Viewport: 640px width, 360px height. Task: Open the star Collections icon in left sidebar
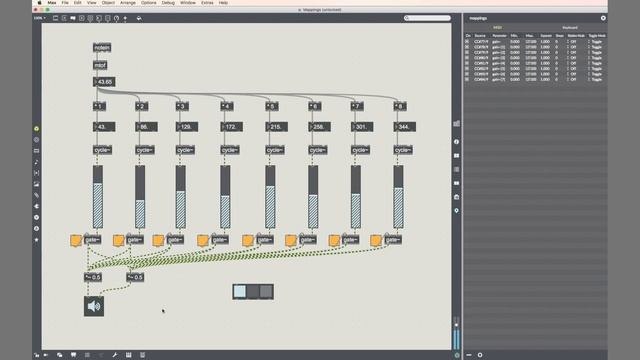pos(36,240)
